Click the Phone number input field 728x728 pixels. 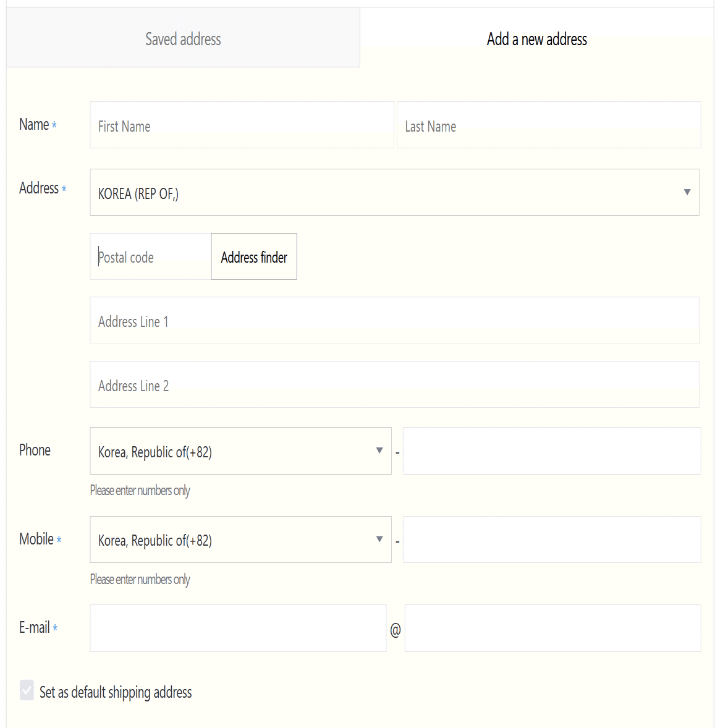(x=551, y=451)
